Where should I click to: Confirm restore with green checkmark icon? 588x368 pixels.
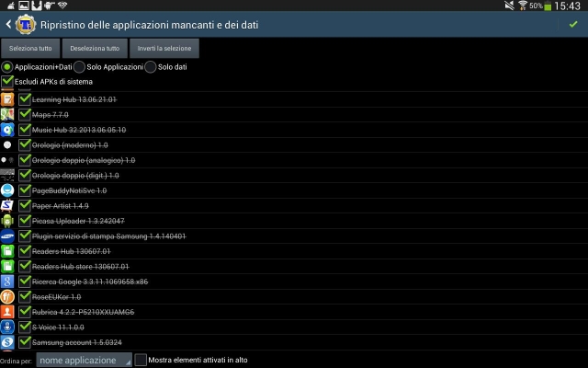point(573,25)
